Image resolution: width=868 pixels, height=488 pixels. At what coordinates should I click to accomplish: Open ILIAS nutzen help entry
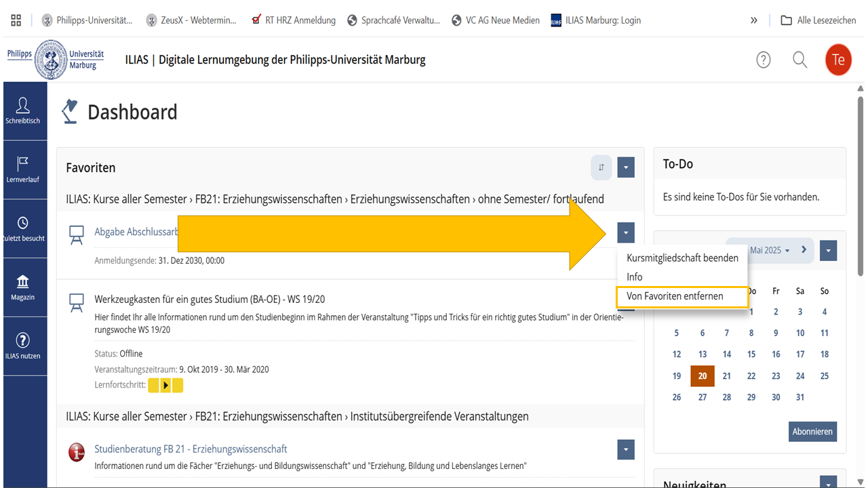[23, 346]
